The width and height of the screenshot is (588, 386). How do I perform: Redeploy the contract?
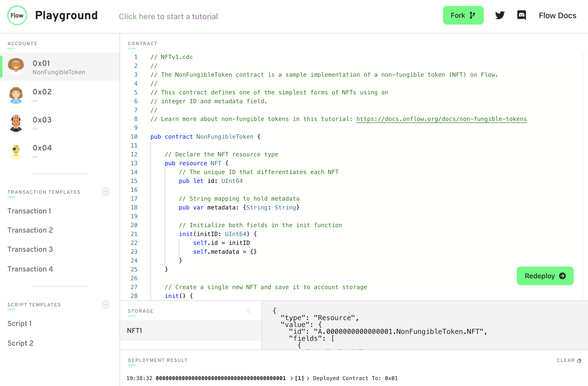[x=545, y=276]
